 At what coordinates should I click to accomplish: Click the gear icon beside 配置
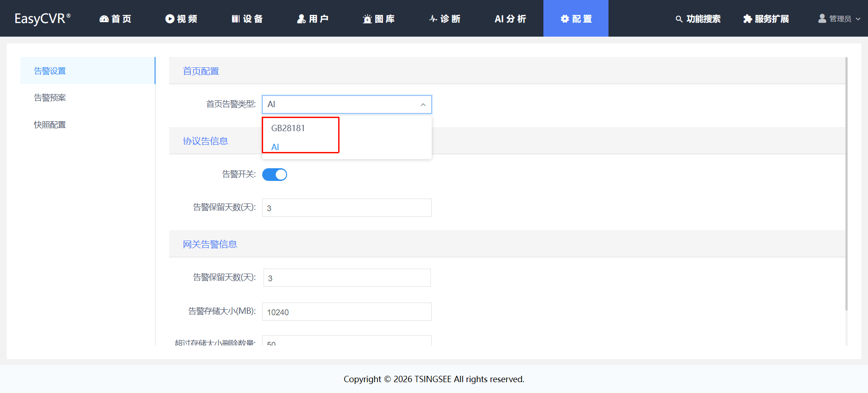[x=565, y=19]
